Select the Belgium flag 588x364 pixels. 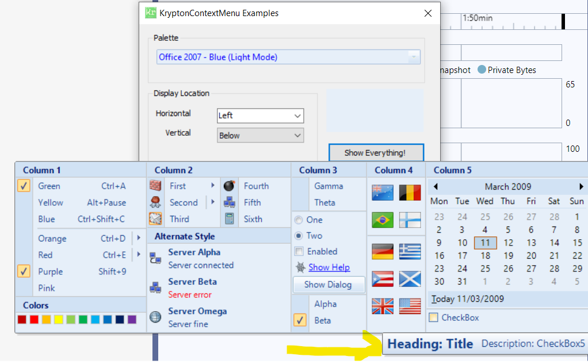coord(410,193)
